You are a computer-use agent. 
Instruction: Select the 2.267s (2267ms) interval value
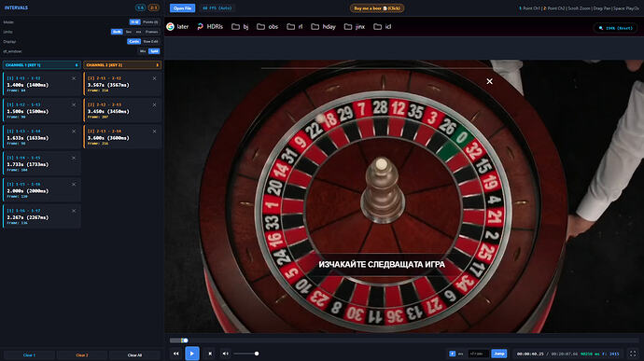pos(27,217)
